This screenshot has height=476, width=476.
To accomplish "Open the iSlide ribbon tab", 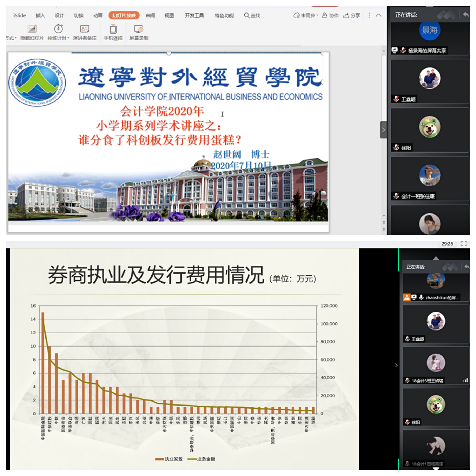I will point(19,15).
